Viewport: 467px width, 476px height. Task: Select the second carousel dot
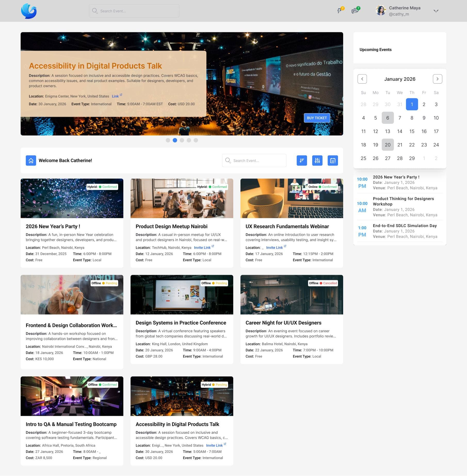(x=175, y=140)
